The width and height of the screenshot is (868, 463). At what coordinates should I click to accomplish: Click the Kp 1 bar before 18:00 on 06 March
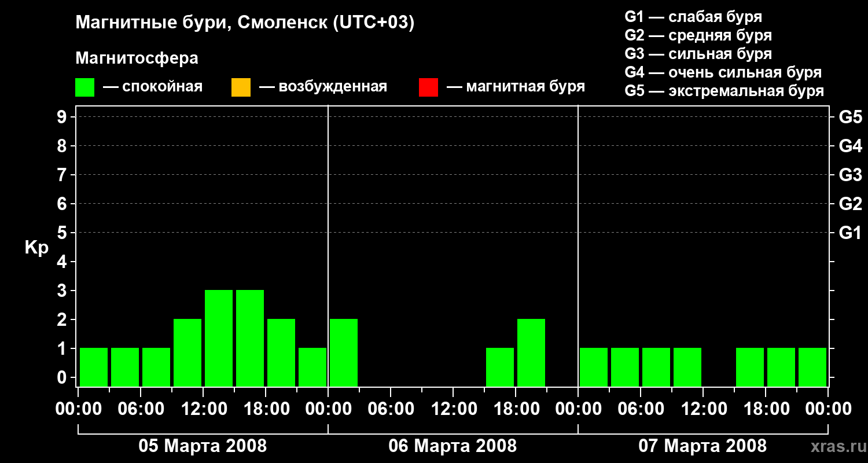(500, 367)
